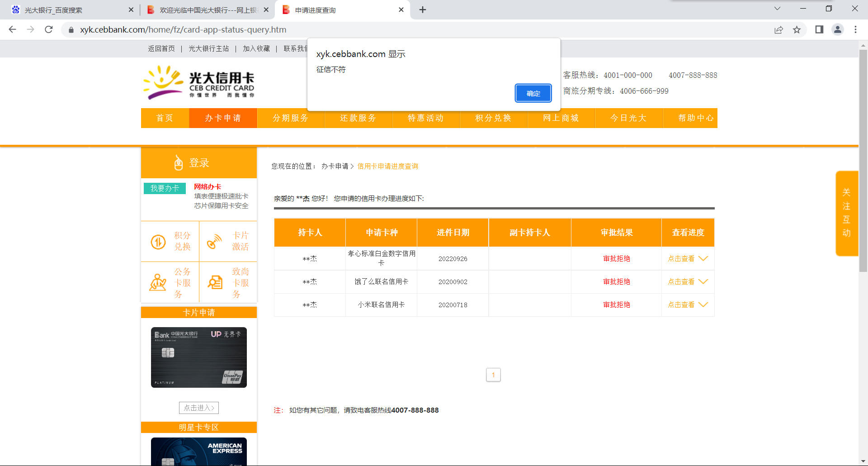Viewport: 868px width, 466px height.
Task: Open Chrome's three-dot menu
Action: pyautogui.click(x=855, y=29)
